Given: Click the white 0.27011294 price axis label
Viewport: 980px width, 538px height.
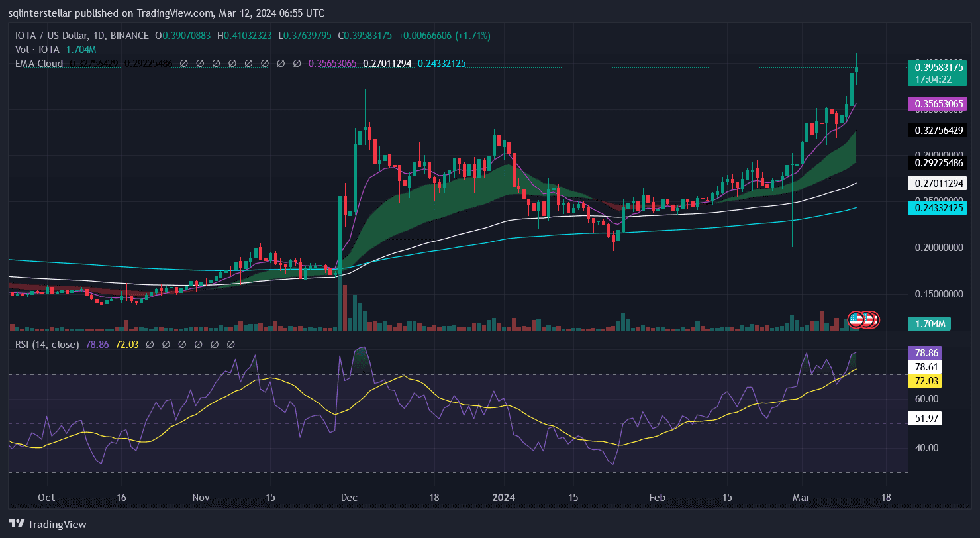Looking at the screenshot, I should (939, 183).
